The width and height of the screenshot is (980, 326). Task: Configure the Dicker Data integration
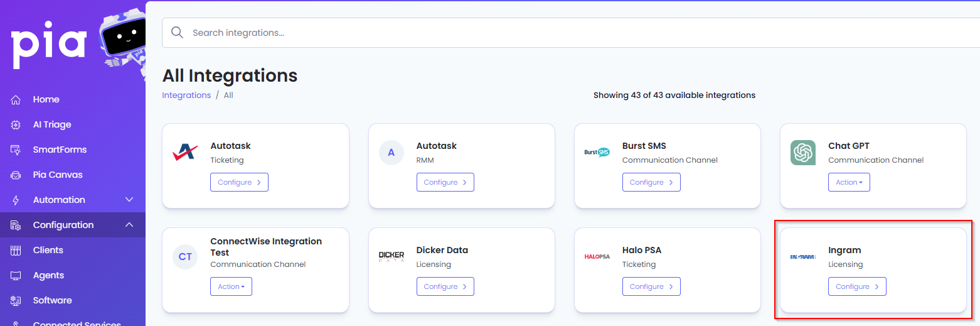445,286
